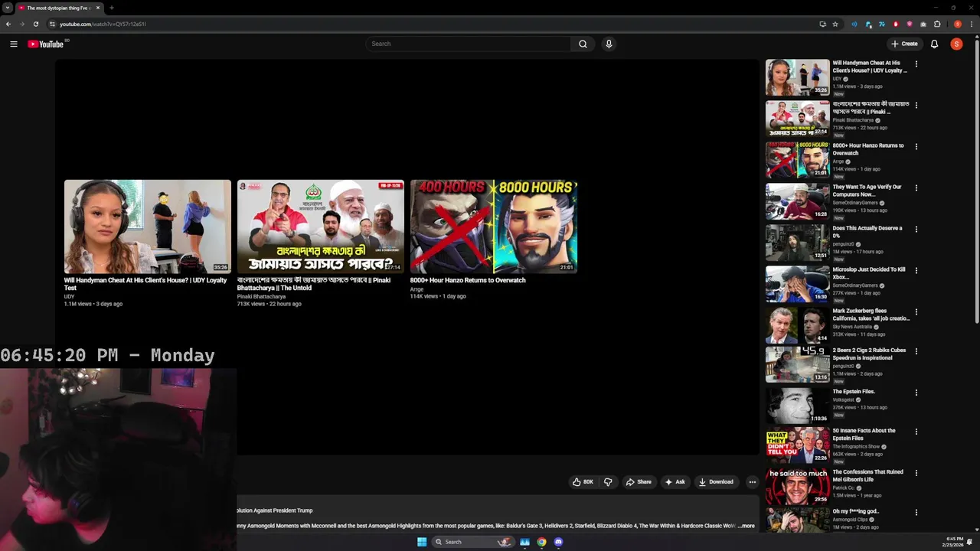
Task: Open site information icon in address bar
Action: pyautogui.click(x=52, y=24)
